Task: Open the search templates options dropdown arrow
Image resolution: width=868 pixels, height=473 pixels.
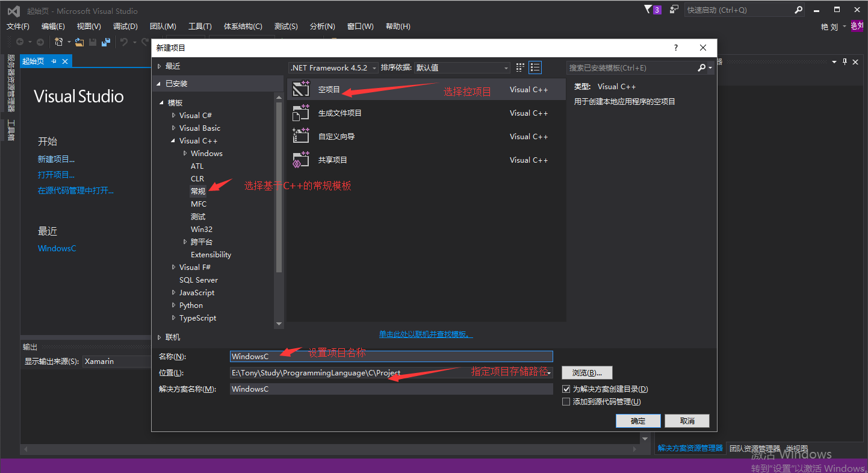Action: (x=710, y=68)
